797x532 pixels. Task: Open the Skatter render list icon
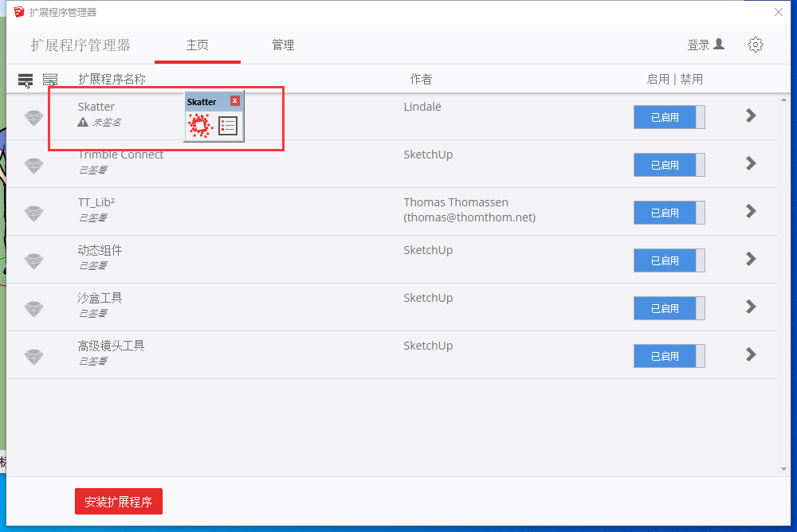click(x=228, y=126)
